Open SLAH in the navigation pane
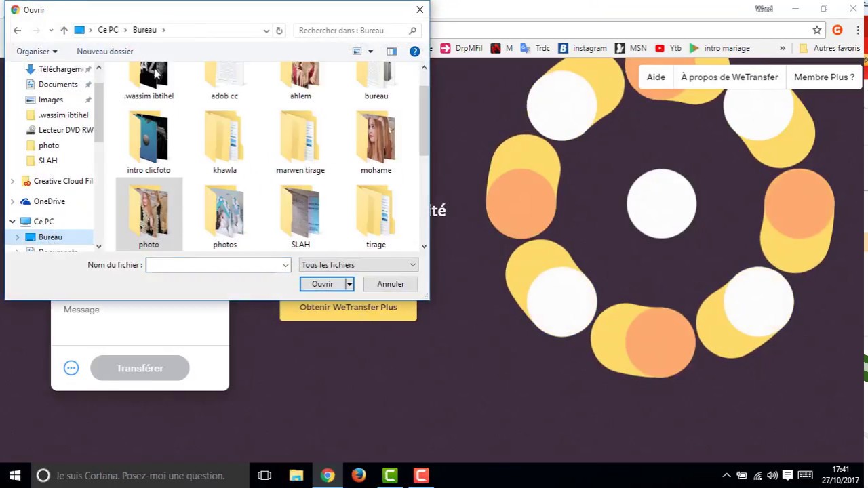Image resolution: width=868 pixels, height=488 pixels. pos(47,161)
